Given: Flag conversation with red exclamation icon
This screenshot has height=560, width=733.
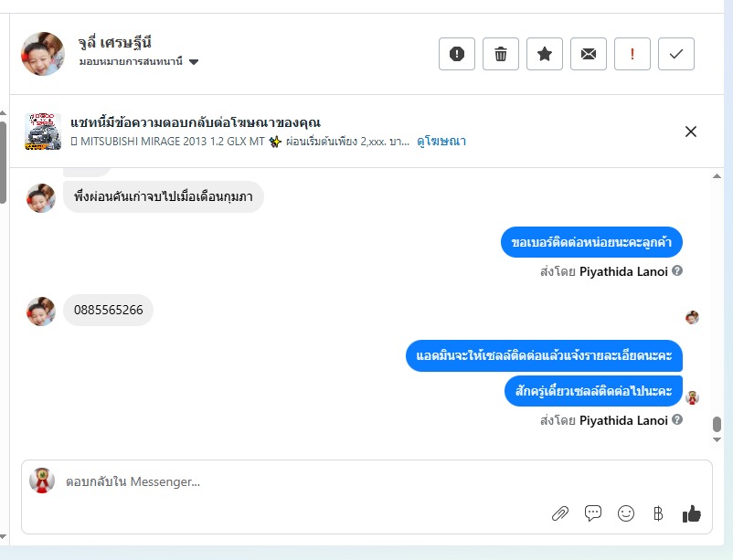Looking at the screenshot, I should [632, 54].
